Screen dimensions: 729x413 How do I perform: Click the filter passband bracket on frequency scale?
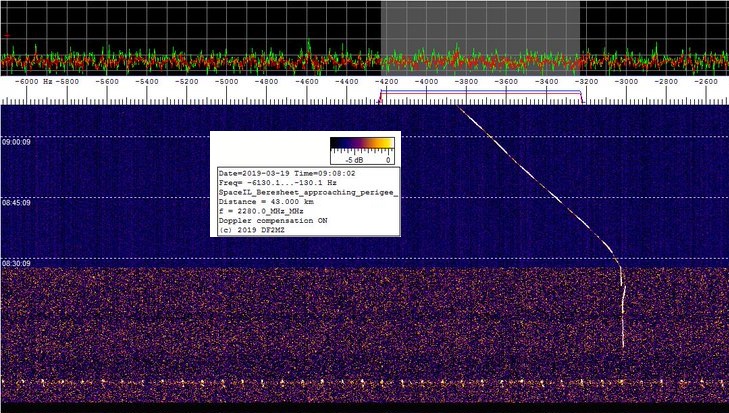coord(481,96)
